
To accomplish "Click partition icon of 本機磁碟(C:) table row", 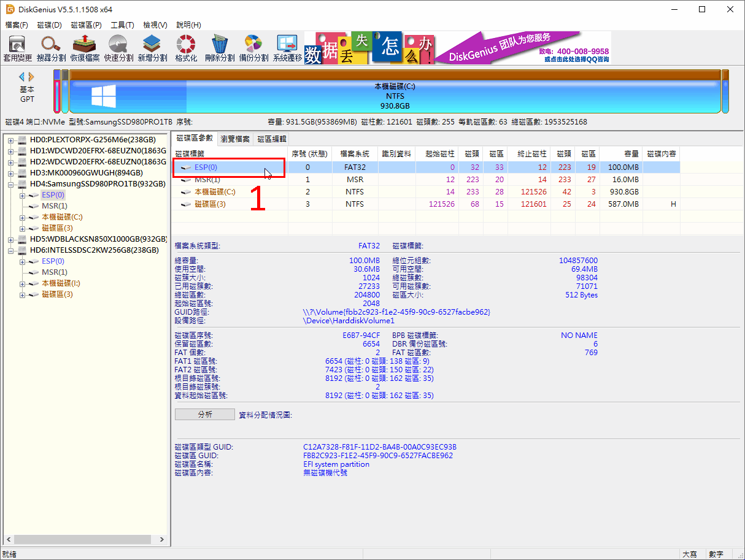I will click(187, 192).
